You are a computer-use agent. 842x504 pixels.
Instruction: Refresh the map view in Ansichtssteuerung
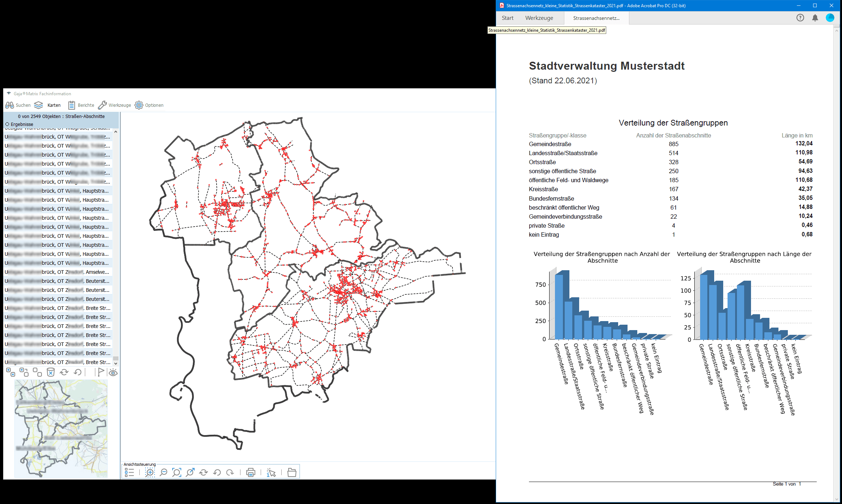coord(204,472)
